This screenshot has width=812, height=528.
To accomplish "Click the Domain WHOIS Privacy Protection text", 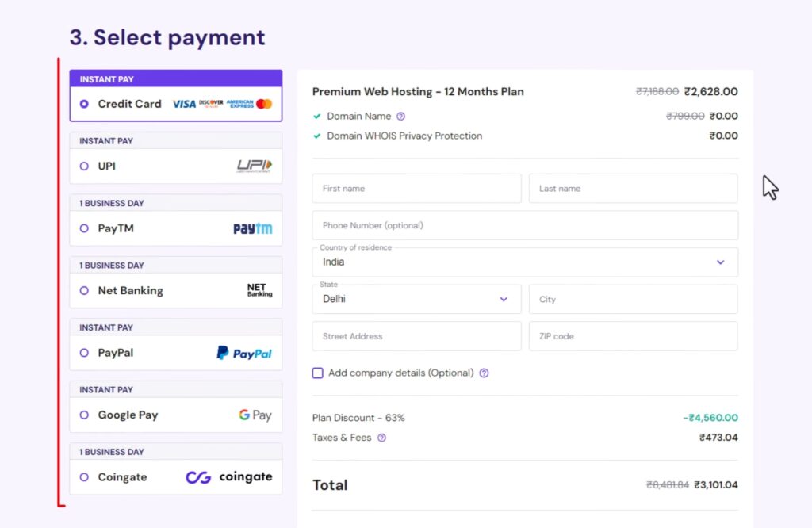I will 404,136.
